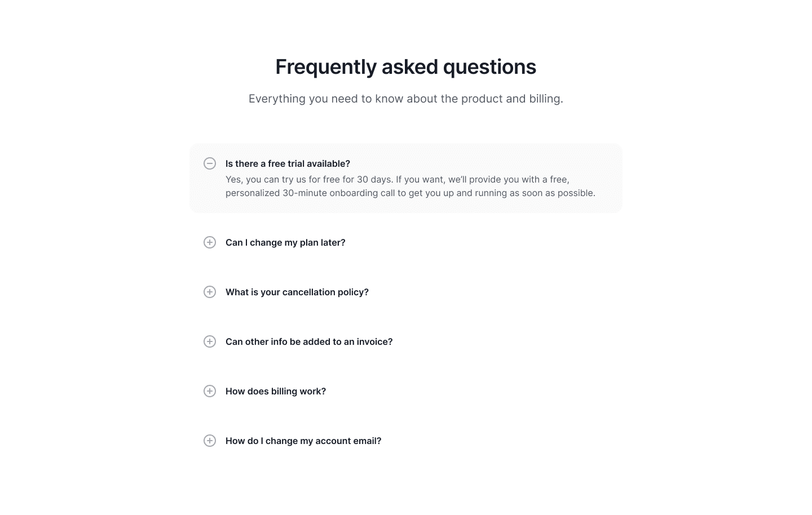Collapse the free trial answer via minus icon

coord(210,163)
